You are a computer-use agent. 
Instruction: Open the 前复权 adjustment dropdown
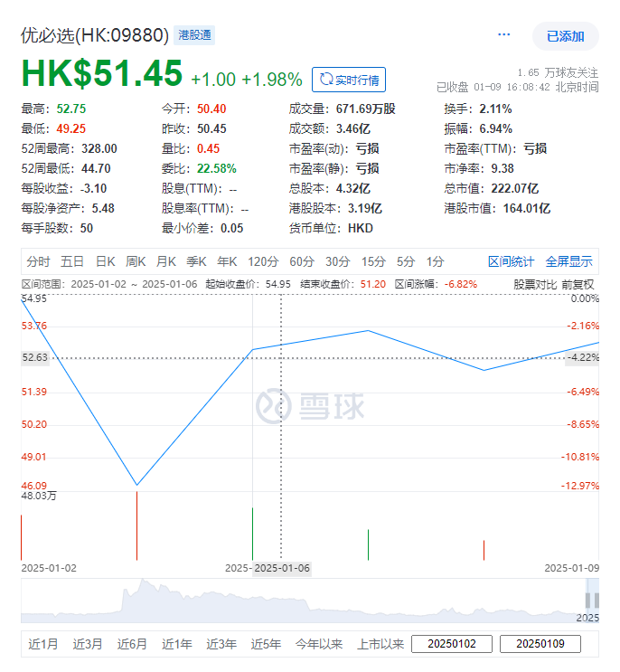(578, 285)
